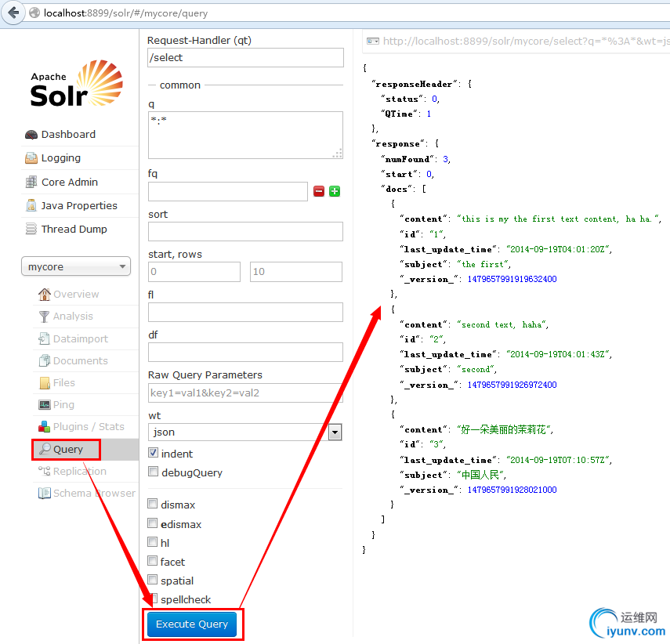The height and width of the screenshot is (644, 670).
Task: Enable the spellcheck checkbox
Action: [154, 599]
